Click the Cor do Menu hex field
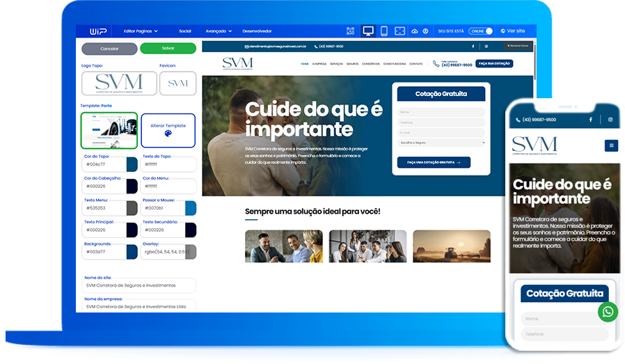Viewport: 625px width, 364px height. click(168, 187)
